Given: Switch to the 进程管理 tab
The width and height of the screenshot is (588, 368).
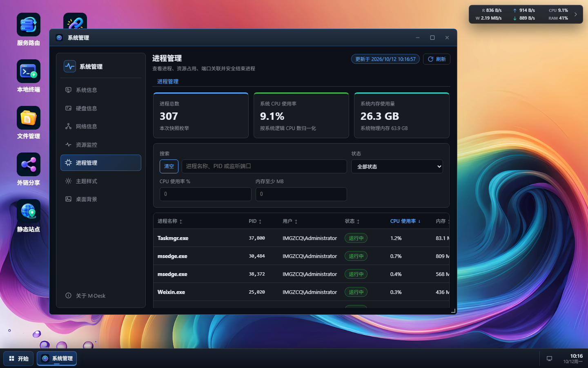Looking at the screenshot, I should (x=168, y=81).
